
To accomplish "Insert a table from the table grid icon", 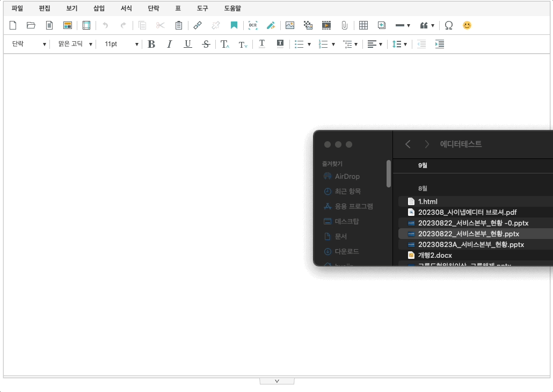I will [363, 25].
